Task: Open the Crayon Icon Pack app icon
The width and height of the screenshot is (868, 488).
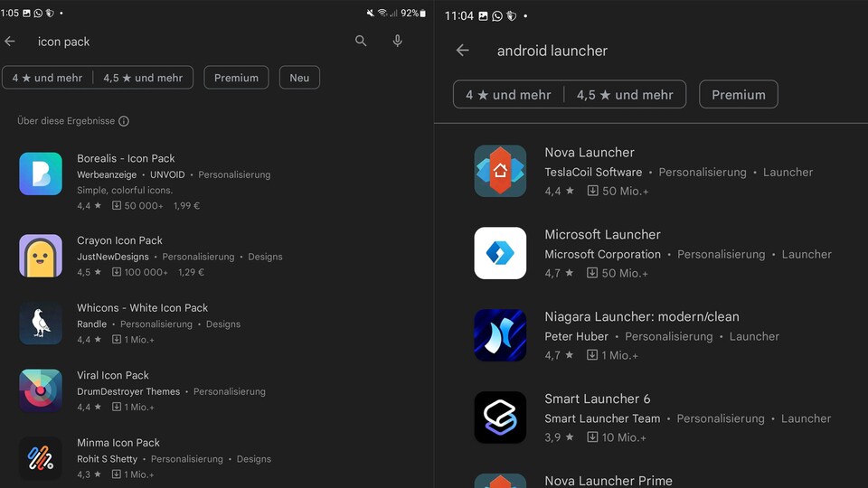Action: [41, 256]
